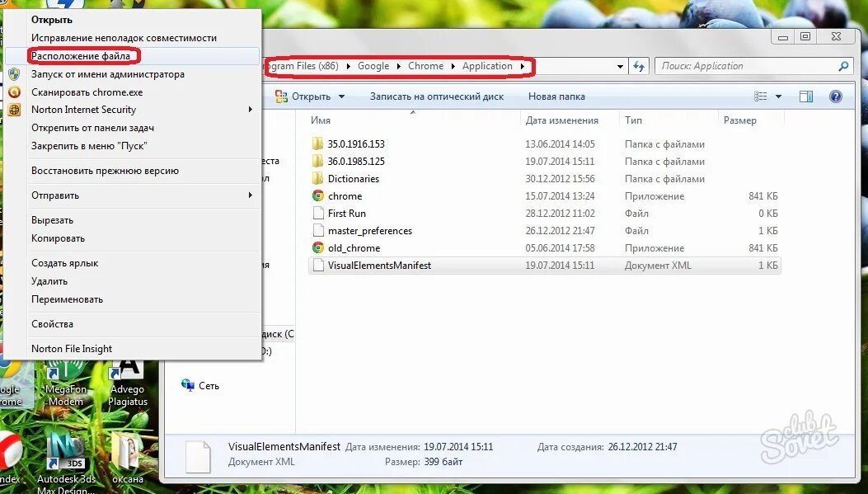Click Chrome in the address breadcrumb
Viewport: 868px width, 494px height.
pos(425,66)
